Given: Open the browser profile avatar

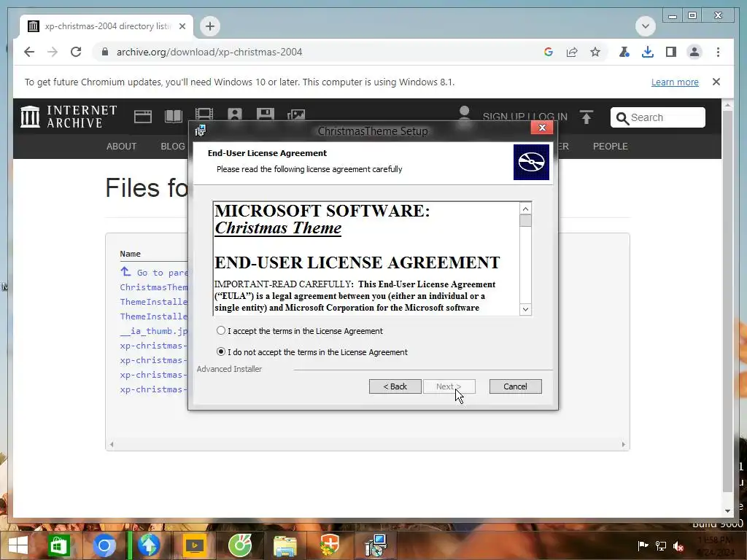Looking at the screenshot, I should 694,52.
